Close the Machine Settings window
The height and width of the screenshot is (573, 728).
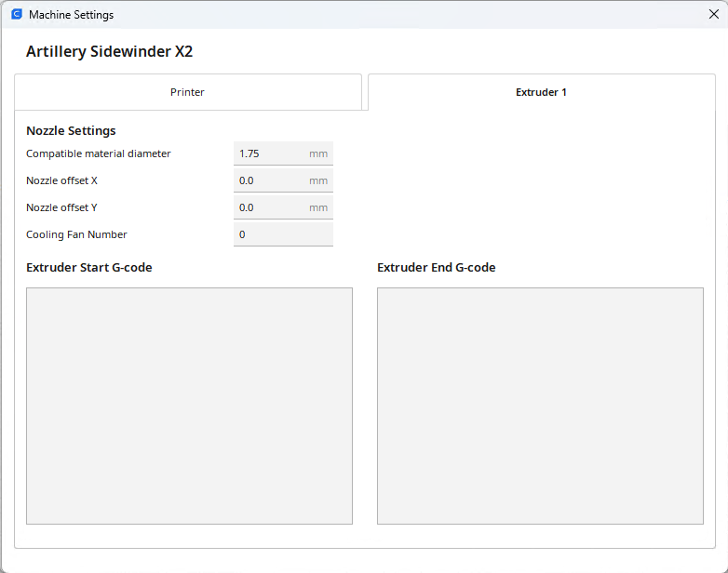point(713,15)
